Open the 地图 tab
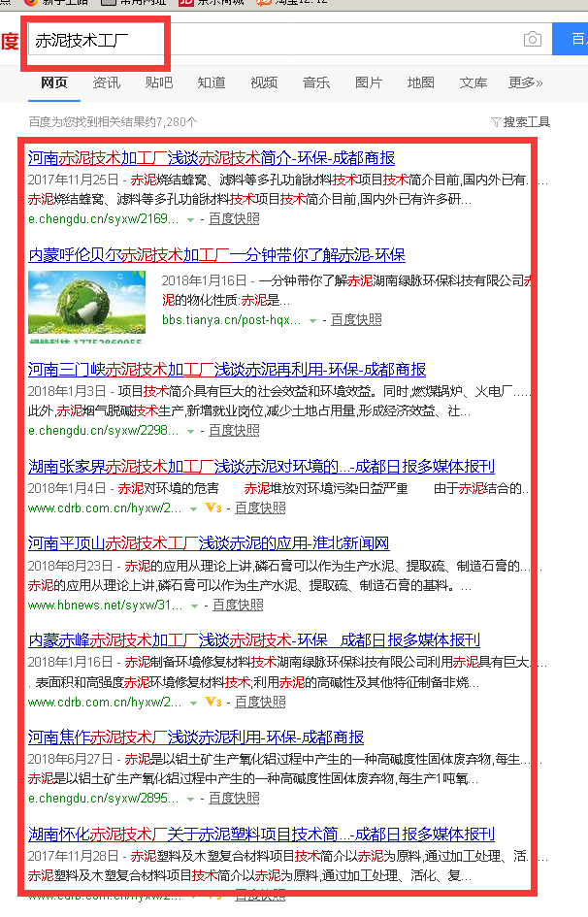This screenshot has height=917, width=588. pyautogui.click(x=421, y=82)
